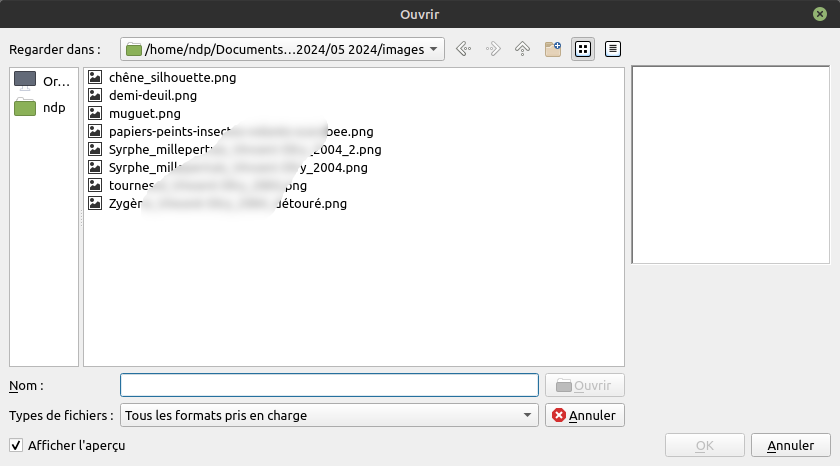Click the Back navigation arrow icon

(x=462, y=48)
